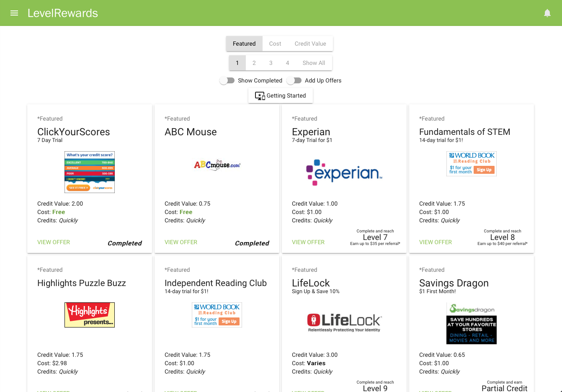Click 'Credit Value: 0.75' on ABC Mouse
The width and height of the screenshot is (562, 392).
coord(188,204)
